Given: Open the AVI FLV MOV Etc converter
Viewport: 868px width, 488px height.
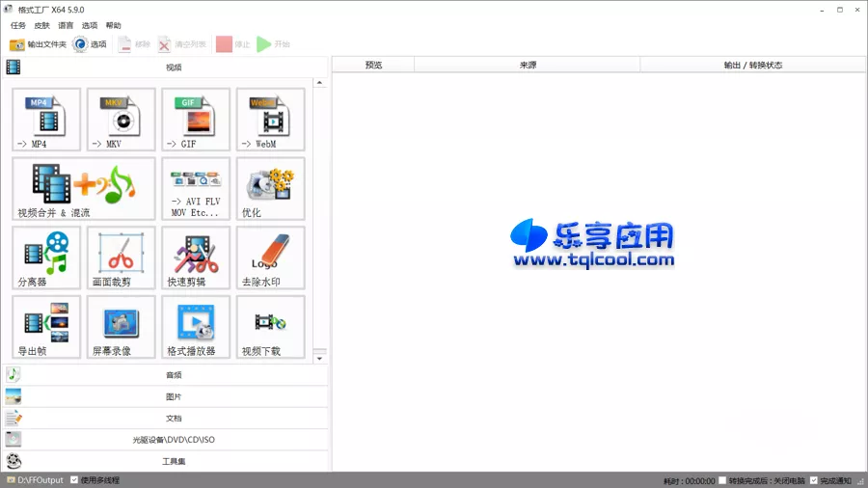Looking at the screenshot, I should pos(196,189).
